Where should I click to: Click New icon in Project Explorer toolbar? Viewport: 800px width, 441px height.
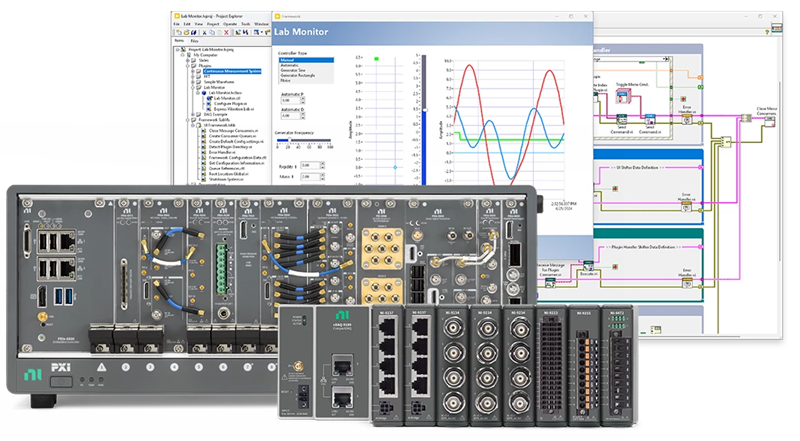coord(179,32)
